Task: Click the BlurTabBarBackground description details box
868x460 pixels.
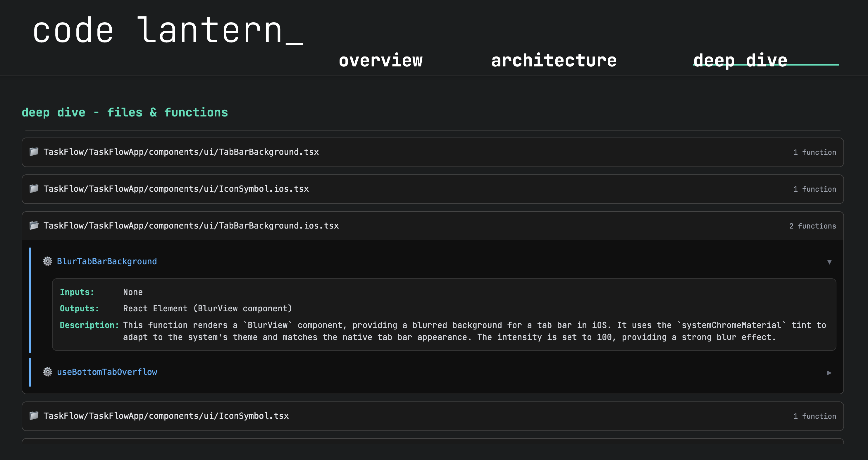Action: coord(444,314)
